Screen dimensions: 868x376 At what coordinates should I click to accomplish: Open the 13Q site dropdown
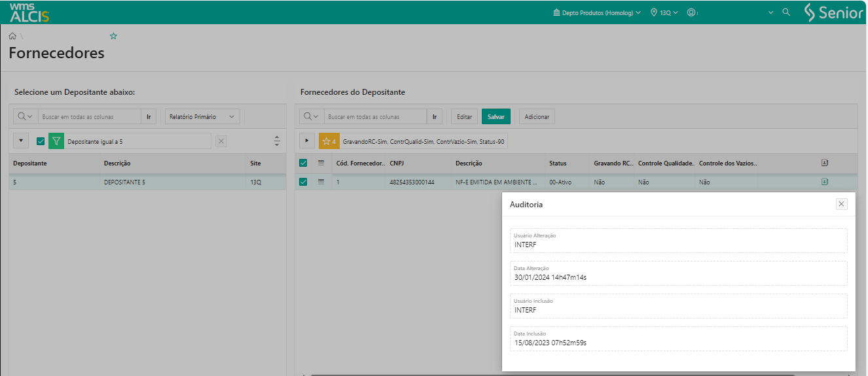(664, 12)
